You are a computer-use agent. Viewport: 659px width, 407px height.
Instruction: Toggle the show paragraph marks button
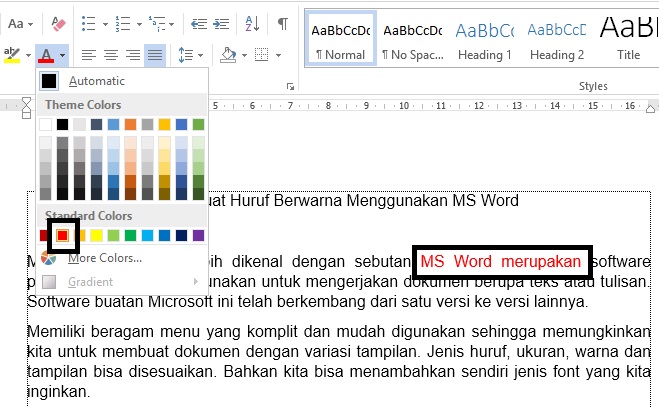pyautogui.click(x=283, y=24)
